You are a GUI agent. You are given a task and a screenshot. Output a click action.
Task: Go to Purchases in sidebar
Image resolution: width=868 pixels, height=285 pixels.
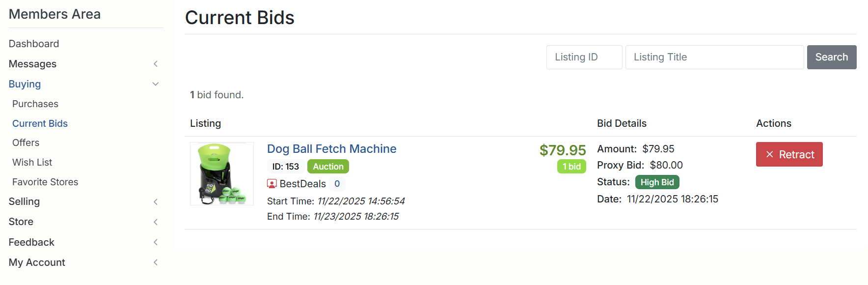35,104
